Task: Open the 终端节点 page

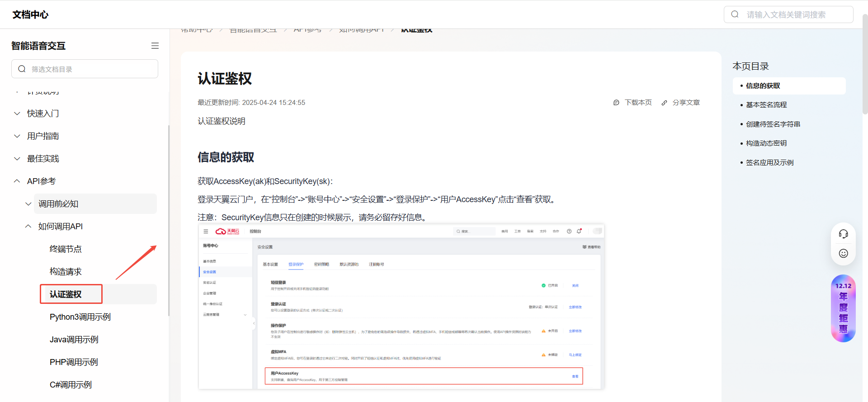Action: click(66, 249)
